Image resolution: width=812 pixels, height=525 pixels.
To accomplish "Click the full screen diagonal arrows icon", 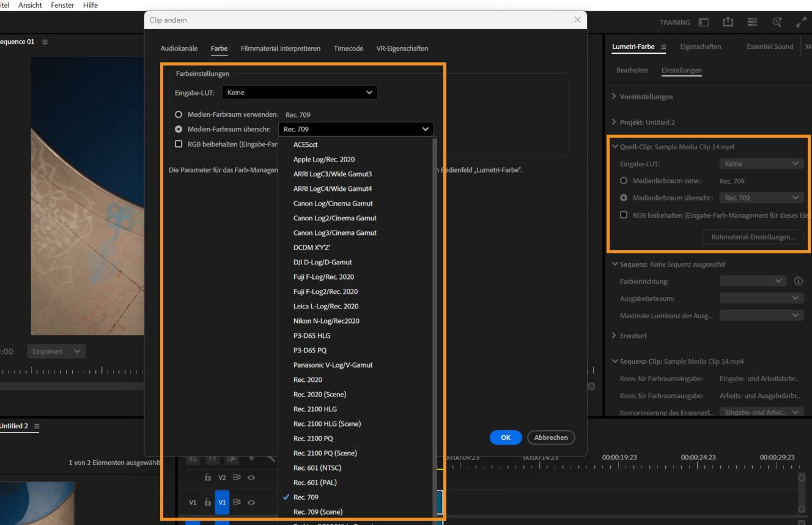I will coord(802,22).
